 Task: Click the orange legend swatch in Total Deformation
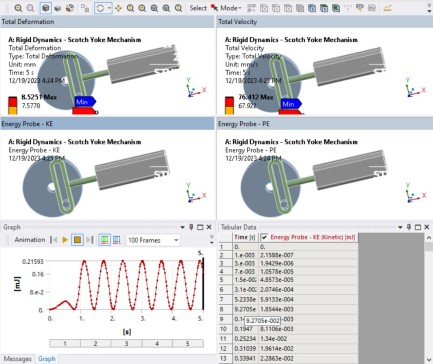(13, 110)
